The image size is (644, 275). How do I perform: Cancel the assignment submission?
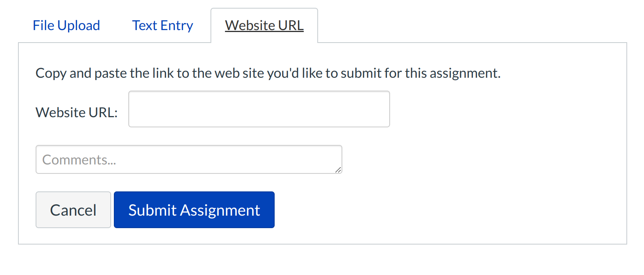pos(73,210)
